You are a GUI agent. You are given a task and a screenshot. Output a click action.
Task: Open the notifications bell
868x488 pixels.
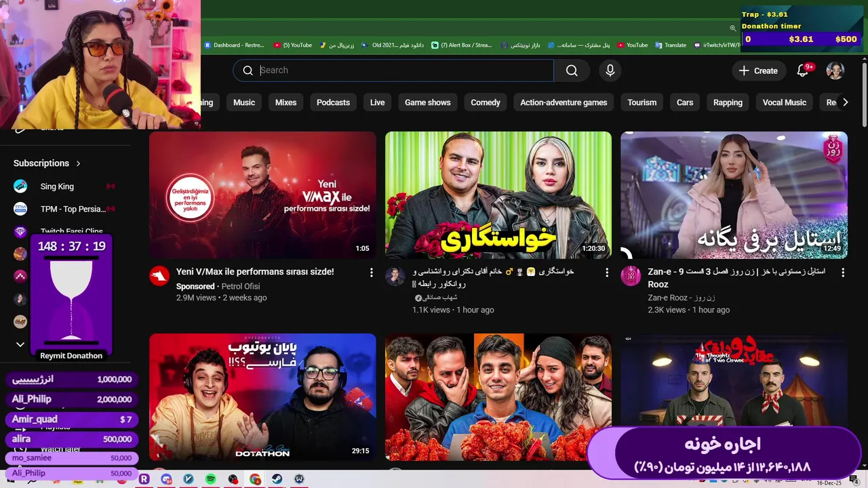coord(803,70)
